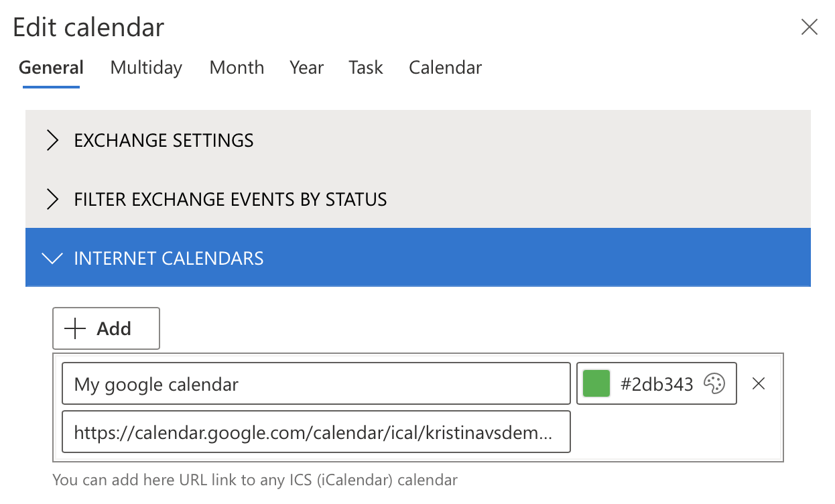
Task: Remove the My google calendar entry
Action: 759,383
